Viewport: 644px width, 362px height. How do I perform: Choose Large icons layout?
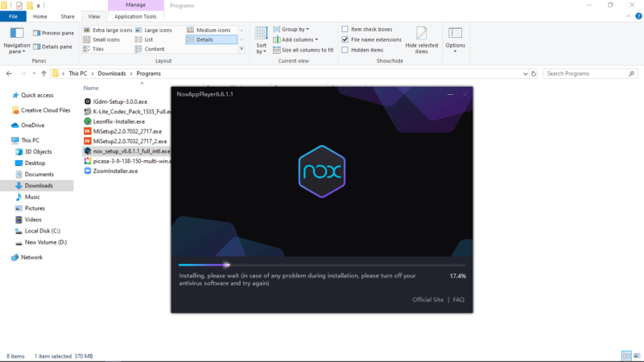point(154,30)
